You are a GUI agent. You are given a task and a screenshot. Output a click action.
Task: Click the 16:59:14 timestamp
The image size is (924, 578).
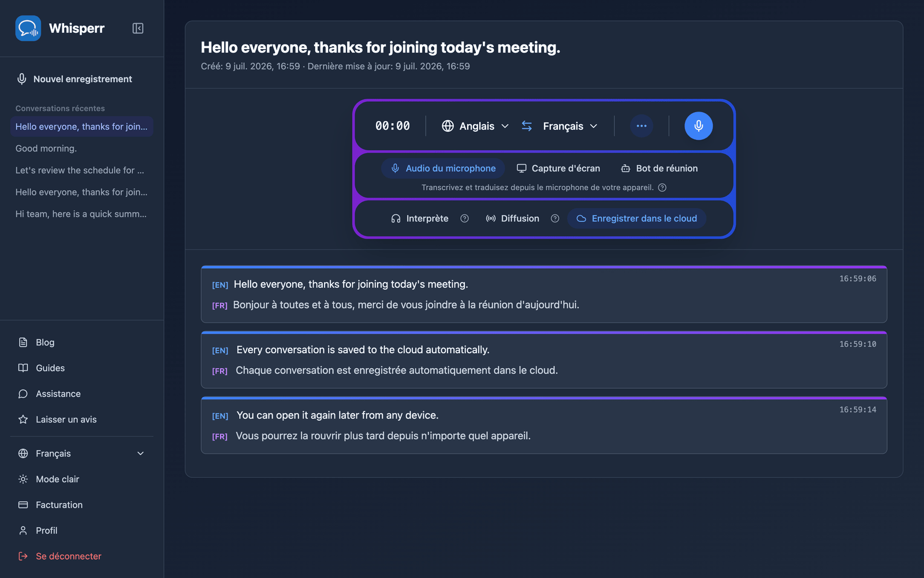pyautogui.click(x=858, y=409)
